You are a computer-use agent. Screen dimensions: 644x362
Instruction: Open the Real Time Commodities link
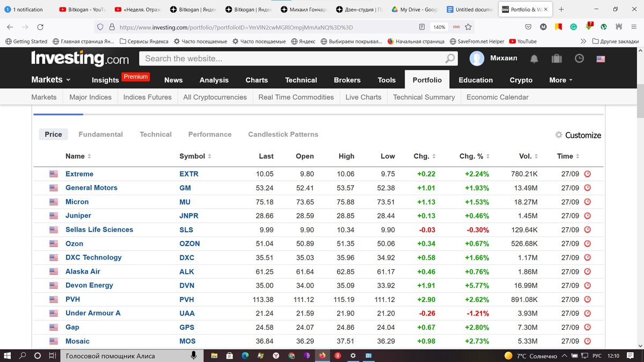point(296,97)
